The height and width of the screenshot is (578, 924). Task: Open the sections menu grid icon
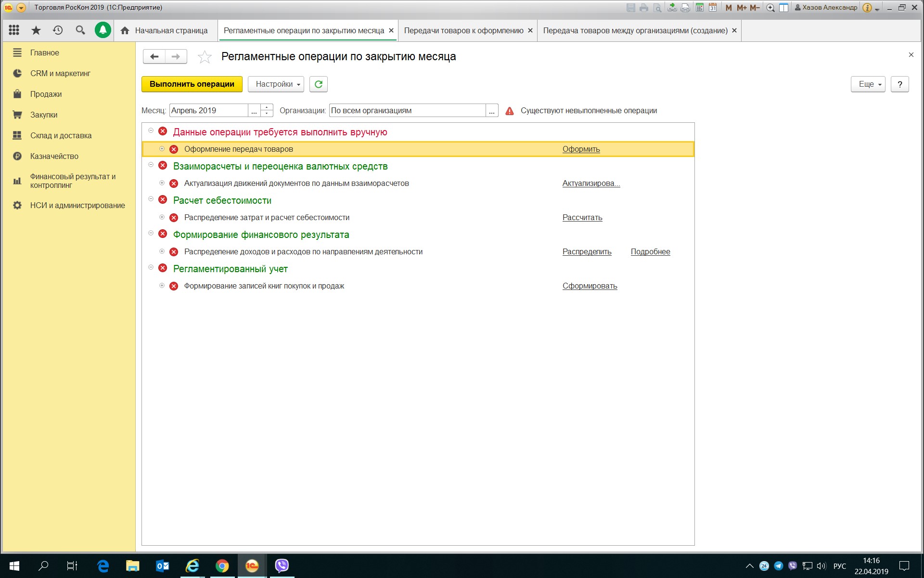click(x=14, y=30)
